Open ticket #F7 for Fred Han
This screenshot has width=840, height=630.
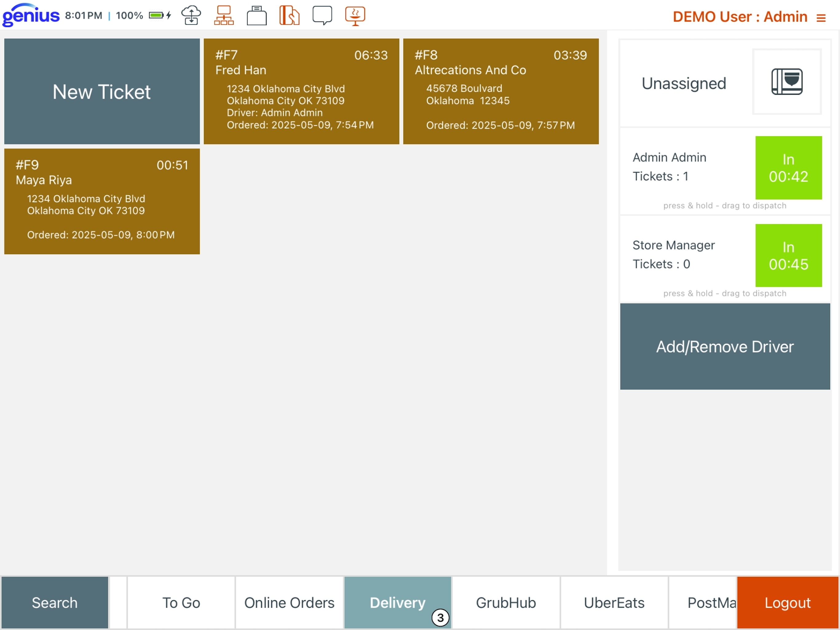pyautogui.click(x=302, y=91)
